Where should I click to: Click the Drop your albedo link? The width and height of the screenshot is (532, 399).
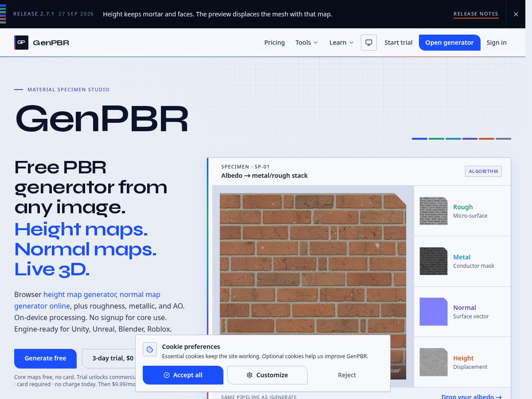472,397
